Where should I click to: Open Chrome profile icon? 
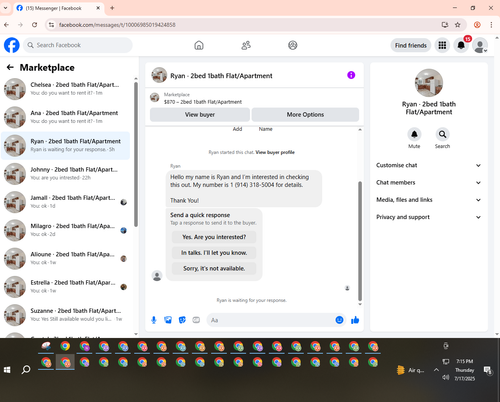pyautogui.click(x=477, y=25)
